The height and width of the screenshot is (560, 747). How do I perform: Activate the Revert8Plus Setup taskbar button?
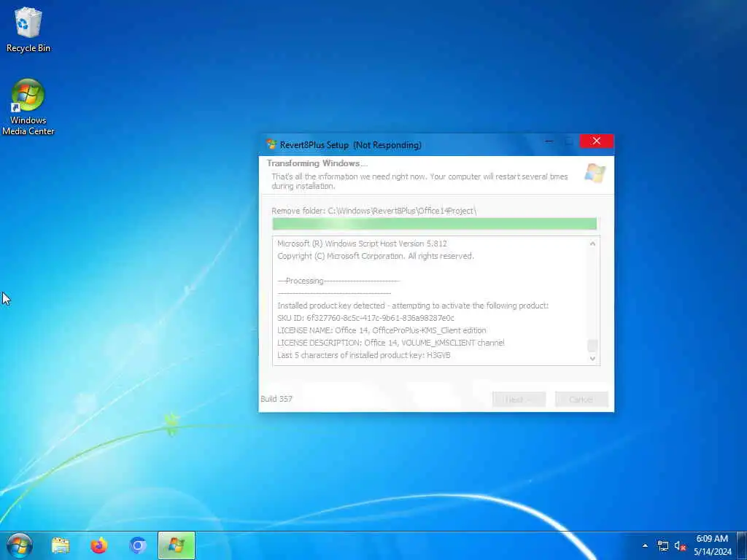pos(177,545)
